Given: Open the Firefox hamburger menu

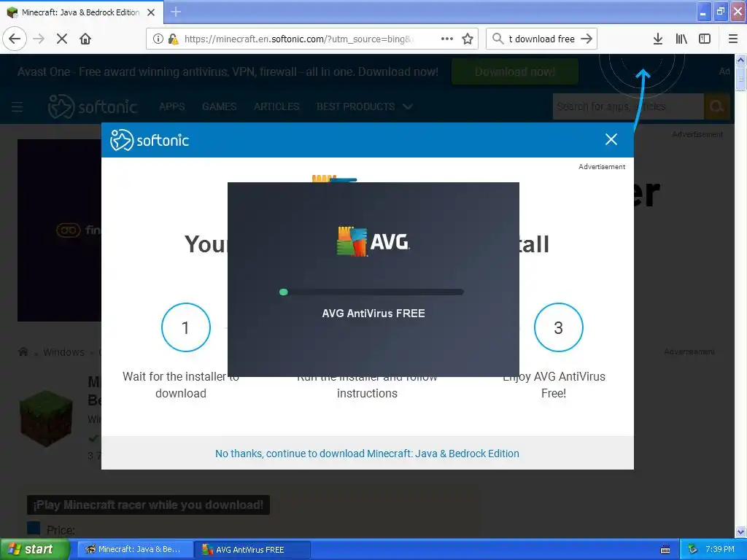Looking at the screenshot, I should [x=732, y=39].
